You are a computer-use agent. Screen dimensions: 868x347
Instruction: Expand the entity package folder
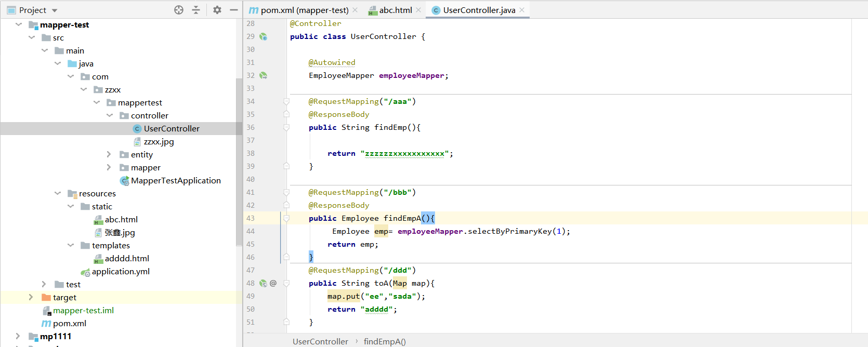pyautogui.click(x=109, y=154)
